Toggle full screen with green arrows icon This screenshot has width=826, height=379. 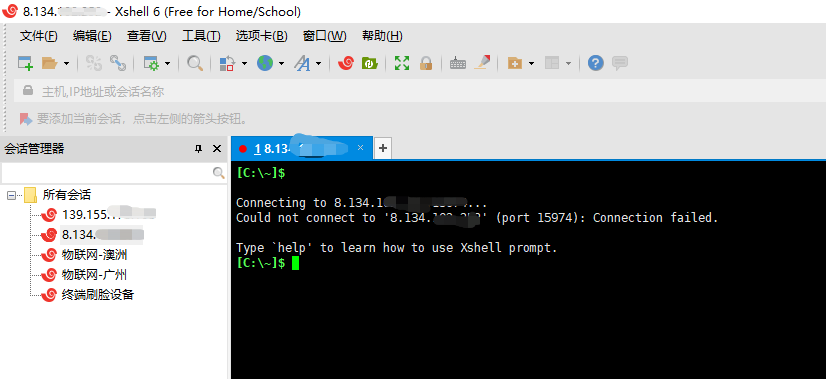[x=402, y=64]
